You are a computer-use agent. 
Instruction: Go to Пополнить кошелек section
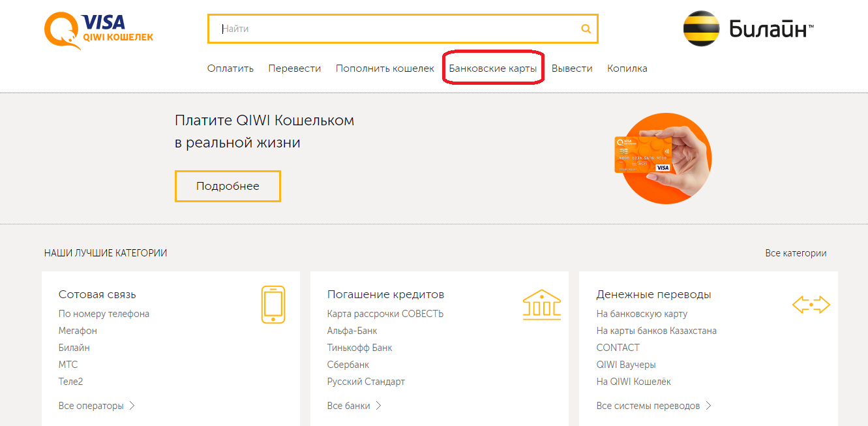(385, 68)
